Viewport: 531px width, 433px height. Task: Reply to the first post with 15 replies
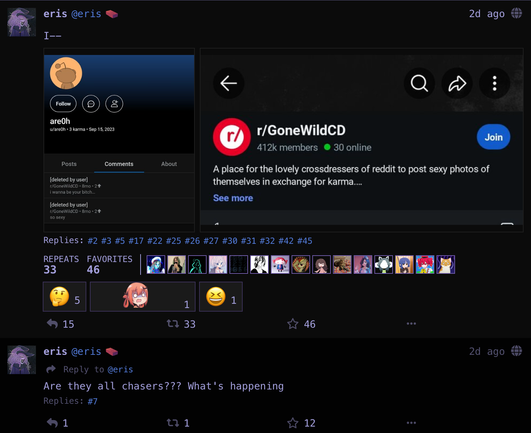click(x=60, y=324)
